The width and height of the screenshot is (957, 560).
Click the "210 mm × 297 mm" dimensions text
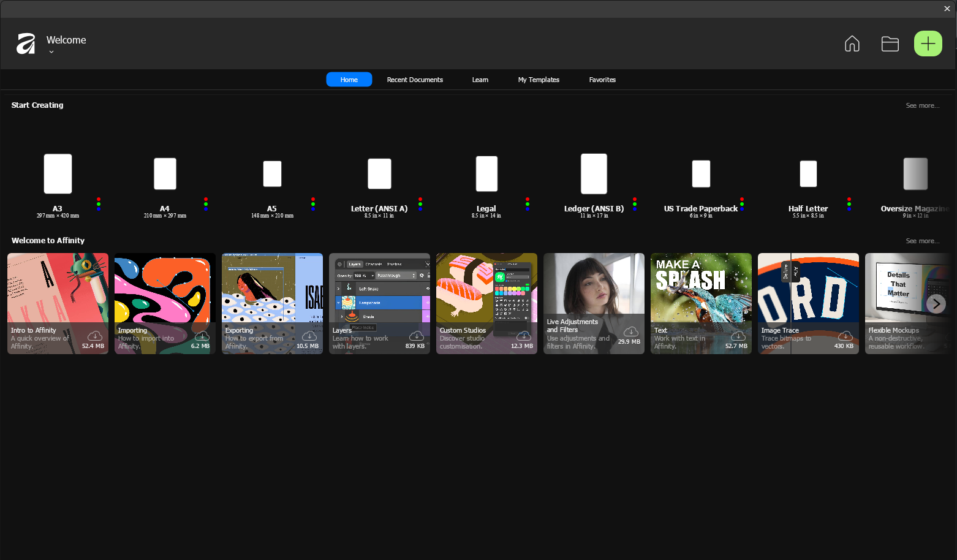click(165, 216)
